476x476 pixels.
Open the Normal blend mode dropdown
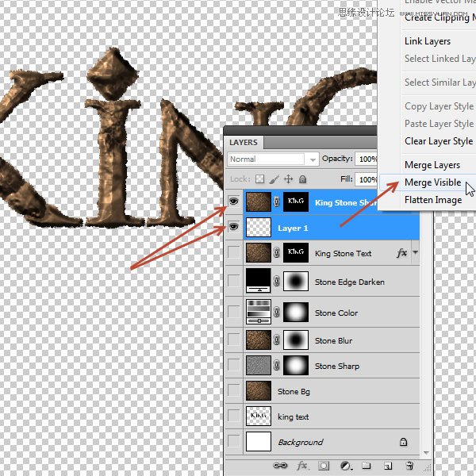click(x=273, y=159)
